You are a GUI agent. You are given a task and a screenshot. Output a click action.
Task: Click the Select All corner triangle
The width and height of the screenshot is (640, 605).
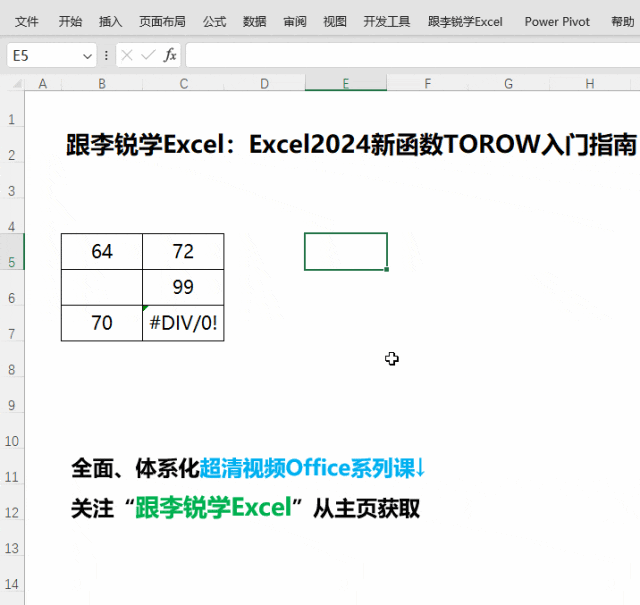(17, 84)
